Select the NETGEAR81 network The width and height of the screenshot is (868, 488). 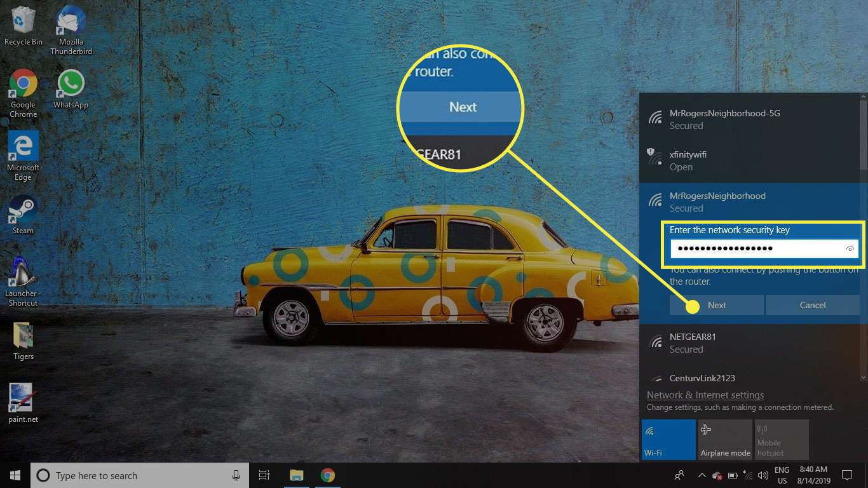[x=749, y=343]
